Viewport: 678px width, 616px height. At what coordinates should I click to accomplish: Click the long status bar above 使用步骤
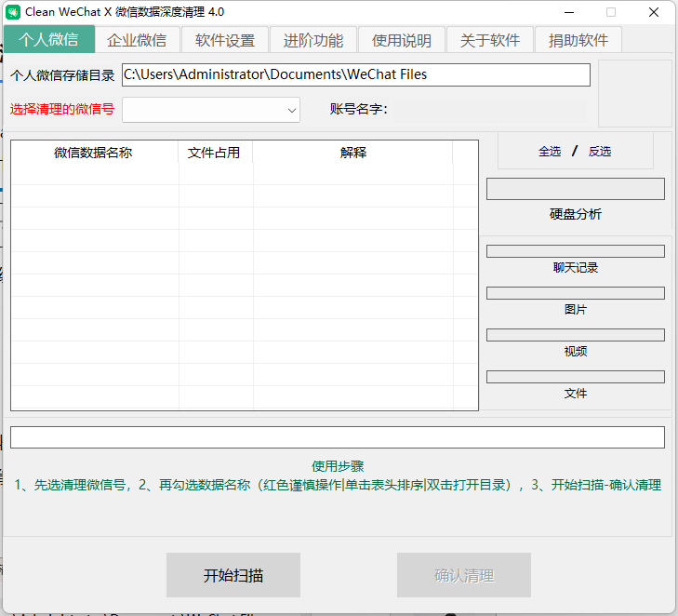pos(338,437)
